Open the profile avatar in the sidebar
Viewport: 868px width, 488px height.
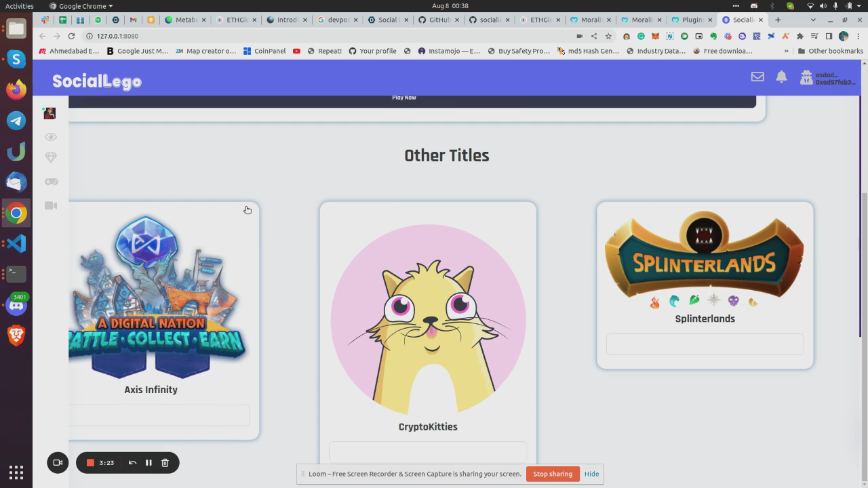point(50,113)
